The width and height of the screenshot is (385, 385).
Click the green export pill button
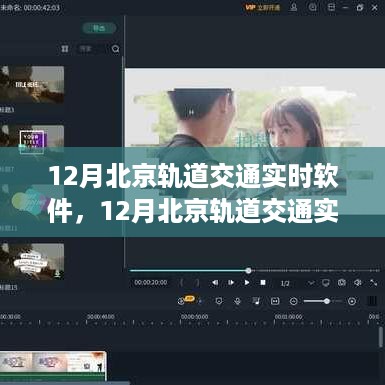click(99, 28)
